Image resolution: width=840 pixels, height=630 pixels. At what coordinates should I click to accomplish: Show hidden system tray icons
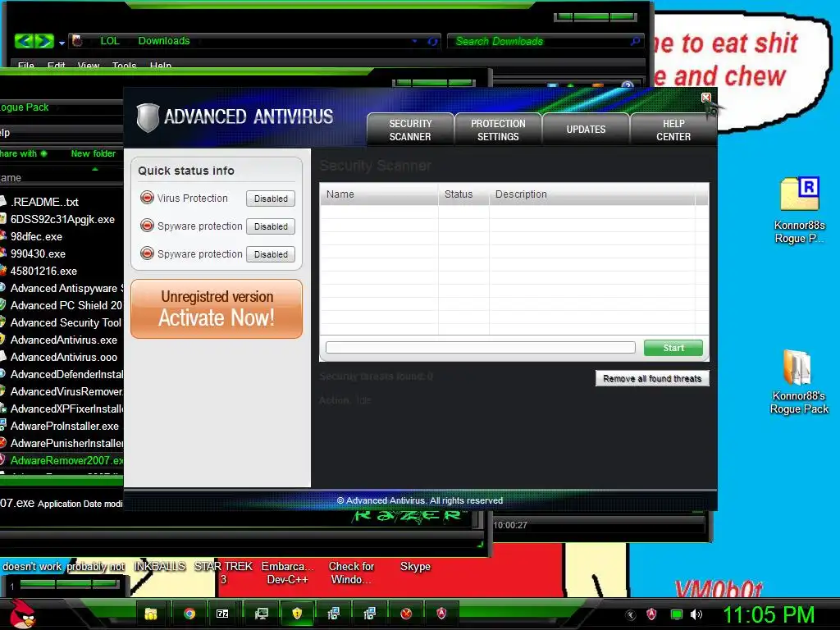tap(631, 615)
